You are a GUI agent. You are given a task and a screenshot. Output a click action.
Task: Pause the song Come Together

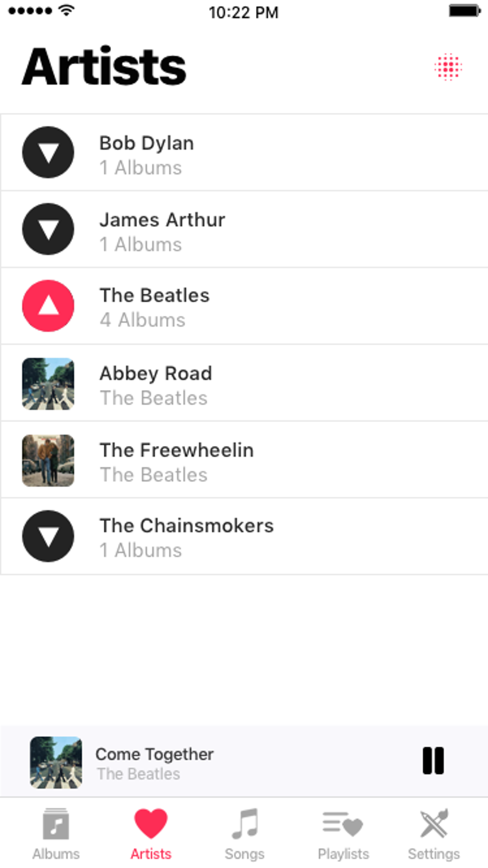click(433, 761)
